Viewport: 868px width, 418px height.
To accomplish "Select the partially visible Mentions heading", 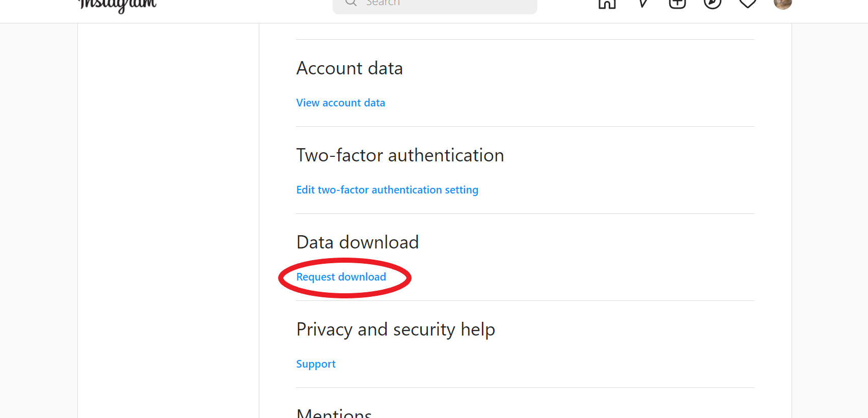I will pos(334,412).
